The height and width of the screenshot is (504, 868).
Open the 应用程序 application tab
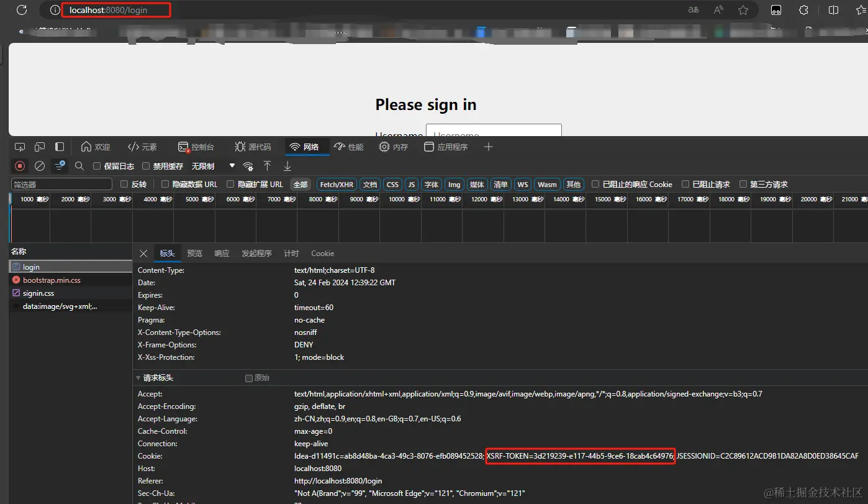(x=446, y=147)
